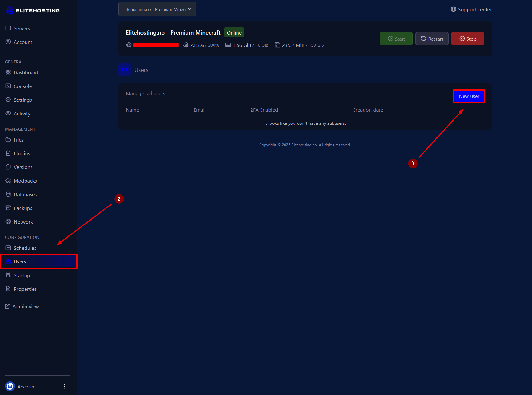Click the Creation date column header
The image size is (532, 395).
point(368,110)
